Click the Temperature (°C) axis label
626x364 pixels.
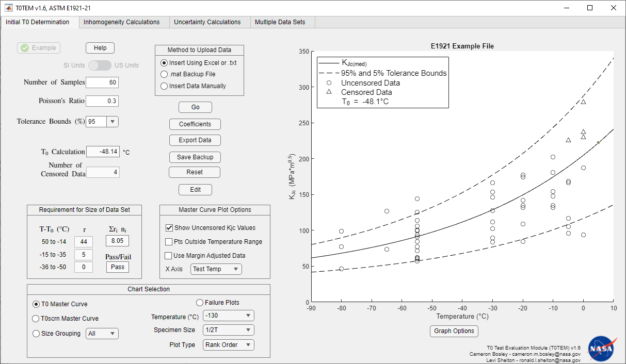462,316
